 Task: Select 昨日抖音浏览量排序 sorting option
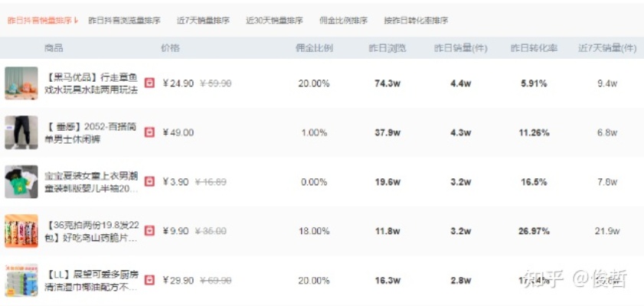(x=125, y=21)
